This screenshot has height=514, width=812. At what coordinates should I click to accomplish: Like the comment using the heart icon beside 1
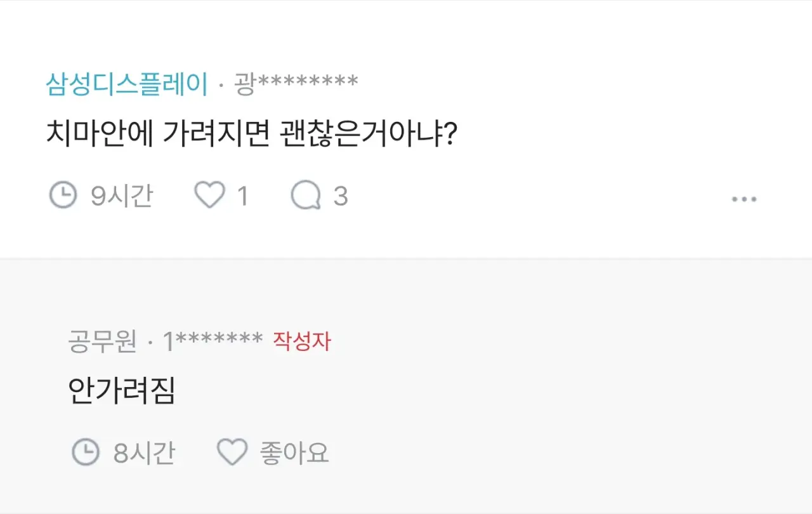tap(209, 195)
